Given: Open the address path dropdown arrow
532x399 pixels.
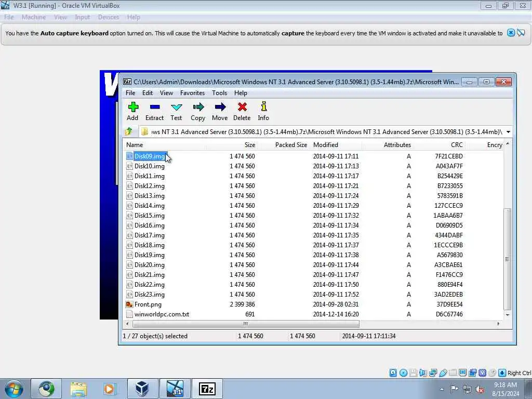Looking at the screenshot, I should click(508, 131).
